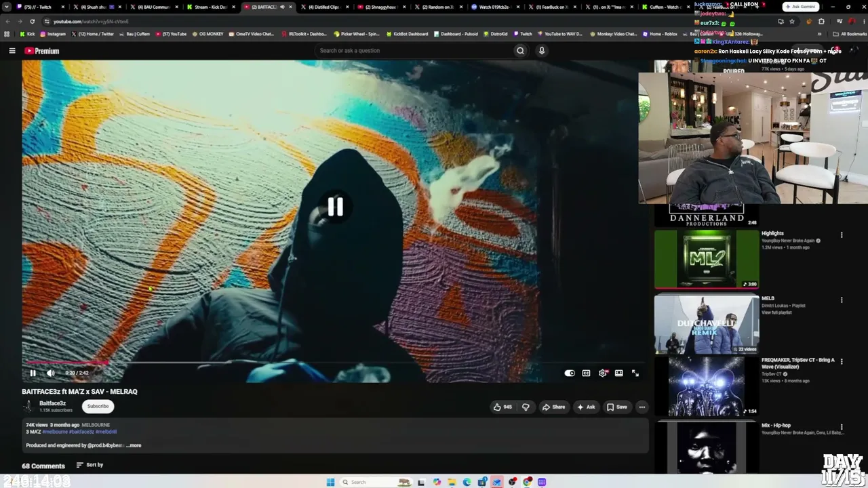Open the 'Mix - Hip-hop' title
Viewport: 868px width, 488px height.
point(776,426)
